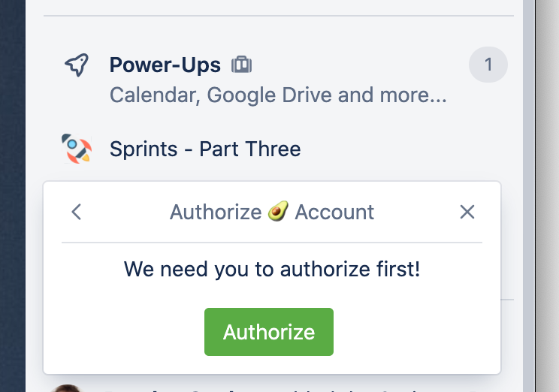
Task: Open the Sprints - Part Three item
Action: [x=205, y=149]
